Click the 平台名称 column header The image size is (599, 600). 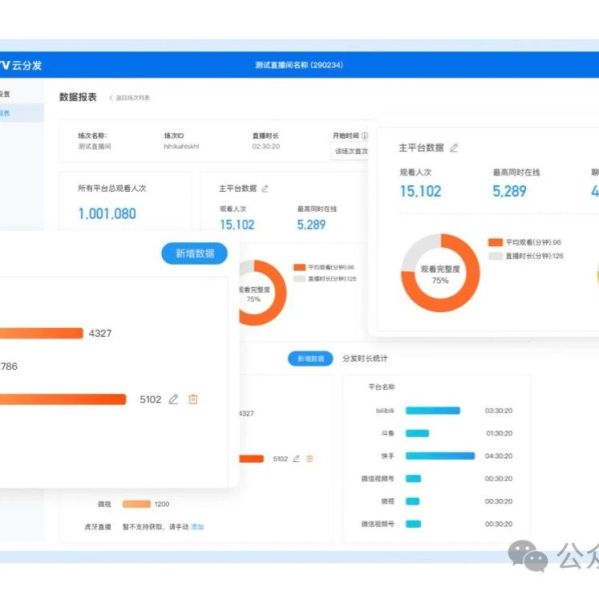[x=381, y=387]
